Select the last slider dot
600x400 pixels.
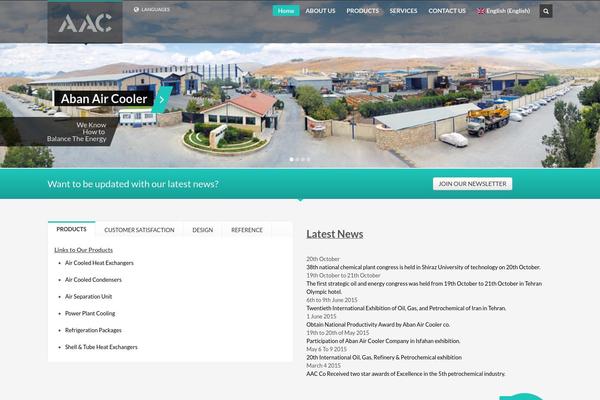308,159
